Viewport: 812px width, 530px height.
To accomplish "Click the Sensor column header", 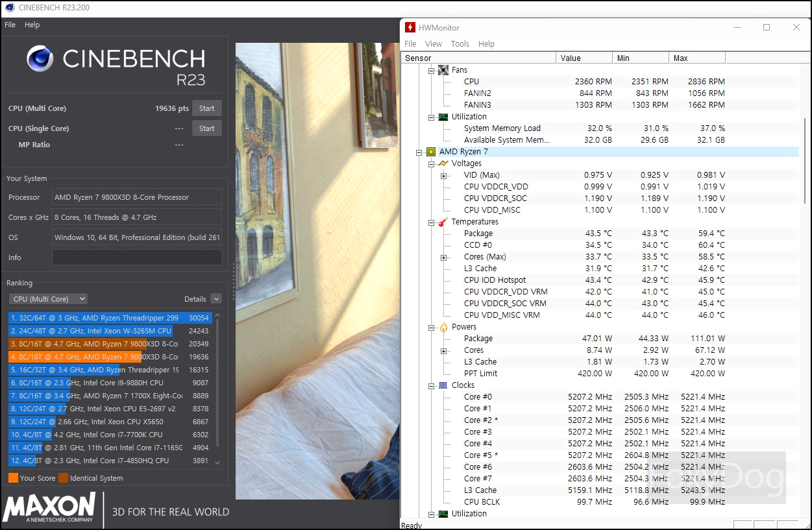I will pos(479,58).
